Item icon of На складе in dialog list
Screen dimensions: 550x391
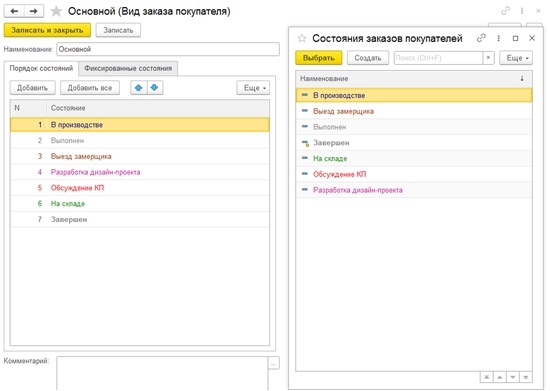(305, 158)
